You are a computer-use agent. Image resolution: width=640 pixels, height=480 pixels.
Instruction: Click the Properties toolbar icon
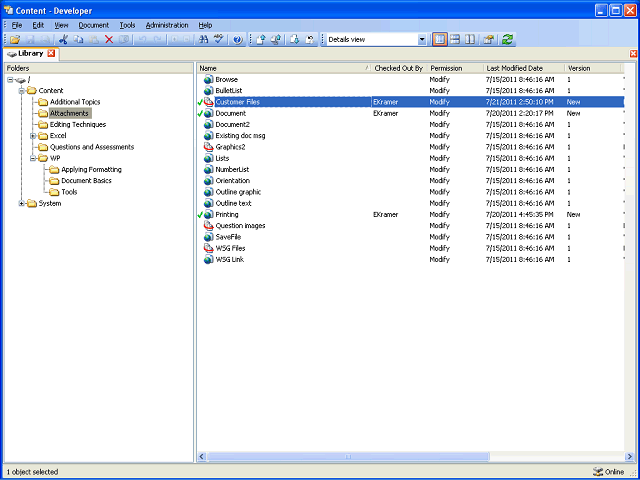489,40
